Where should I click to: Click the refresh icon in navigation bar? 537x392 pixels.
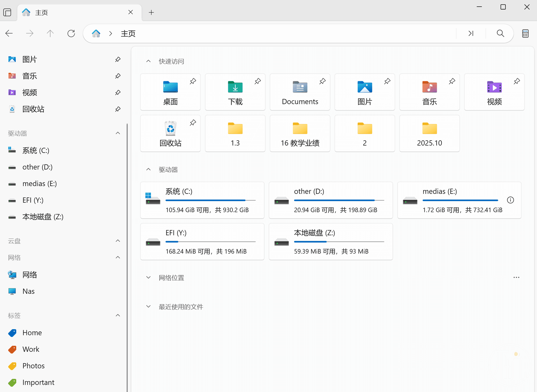tap(71, 34)
